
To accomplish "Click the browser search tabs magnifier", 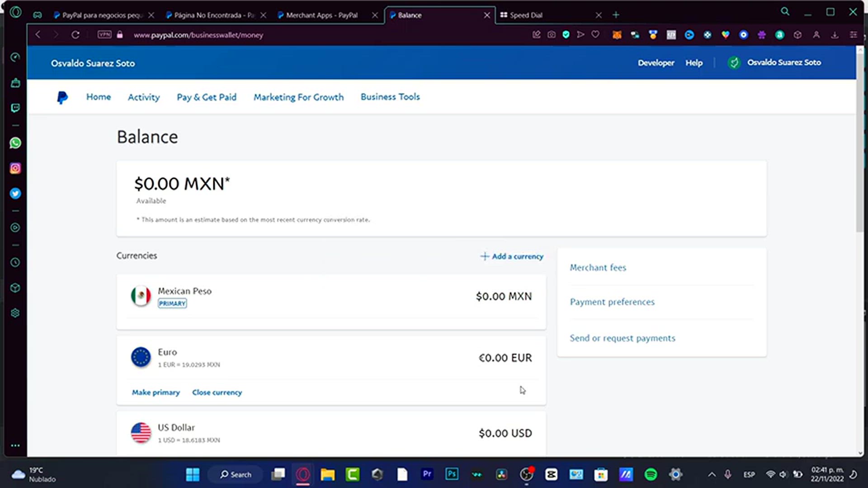I will (785, 12).
